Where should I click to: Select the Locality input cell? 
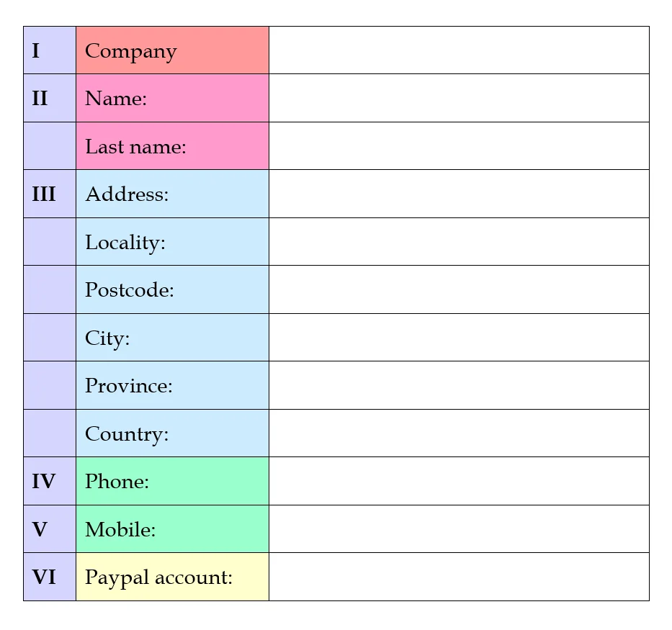459,242
